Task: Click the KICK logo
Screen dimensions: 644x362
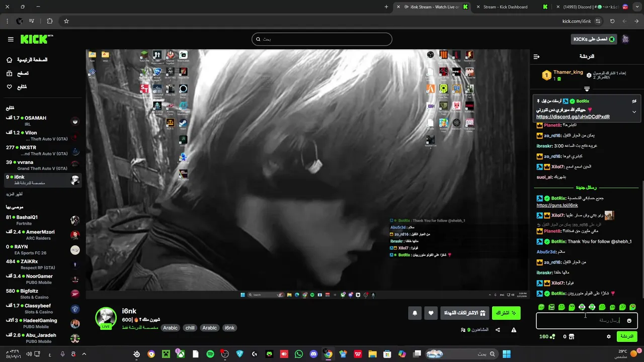Action: [x=37, y=39]
